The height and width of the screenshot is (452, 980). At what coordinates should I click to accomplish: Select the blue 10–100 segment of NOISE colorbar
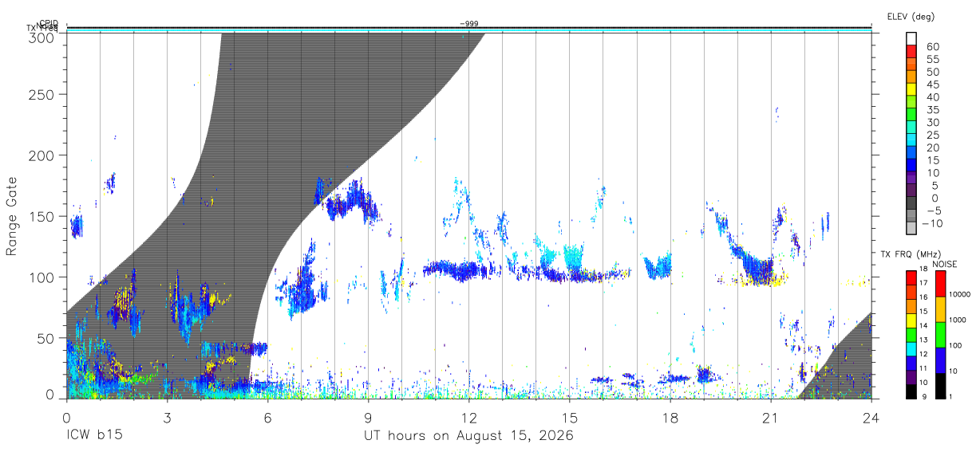pos(940,360)
